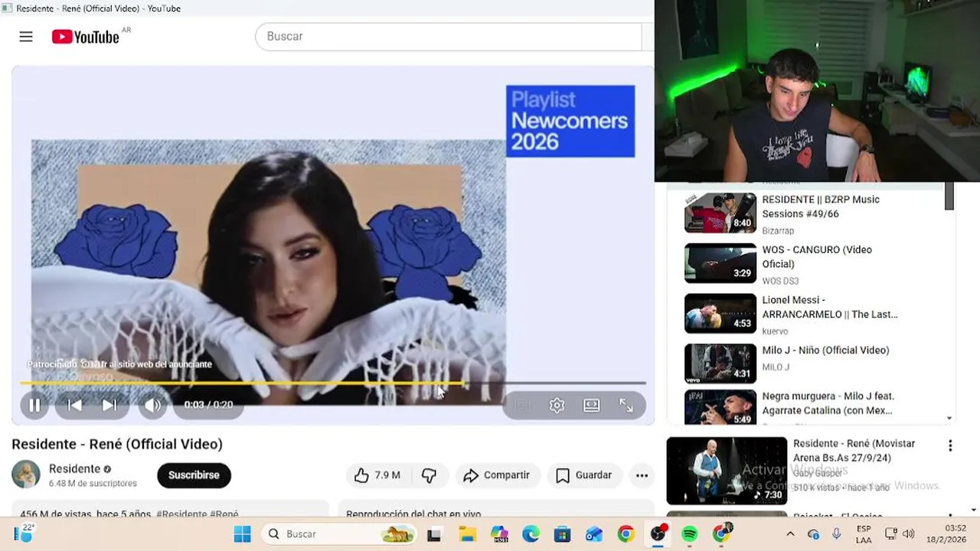Open the OBS Studio taskbar icon
The height and width of the screenshot is (551, 980).
[x=658, y=534]
